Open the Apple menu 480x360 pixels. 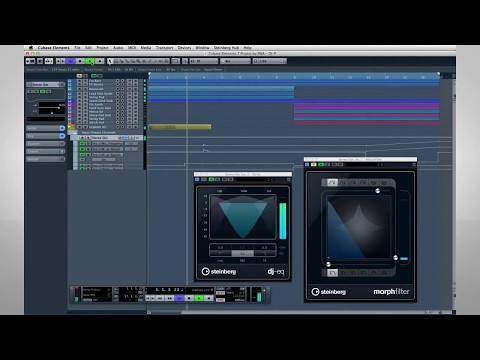[x=31, y=48]
